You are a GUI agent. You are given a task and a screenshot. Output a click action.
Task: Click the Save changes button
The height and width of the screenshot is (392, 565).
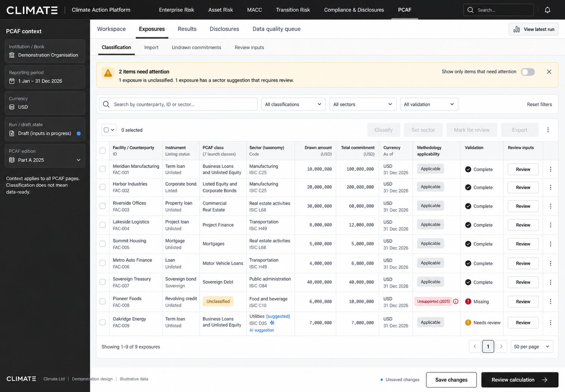pyautogui.click(x=451, y=380)
